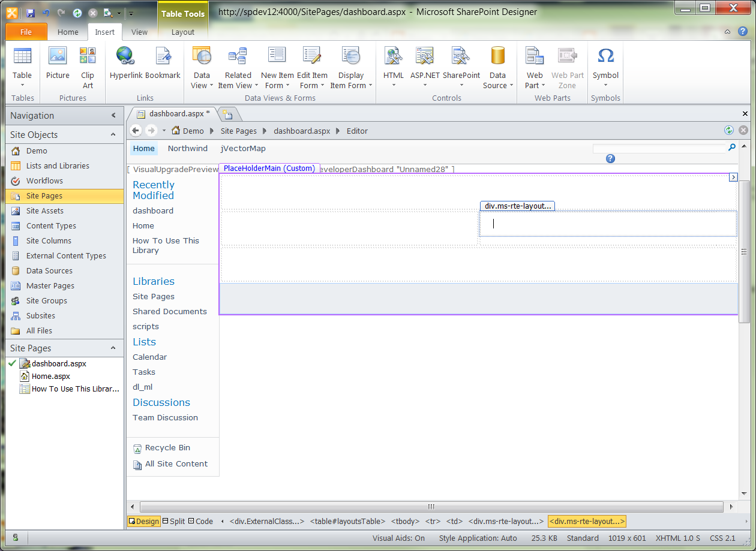Insert a Table from the ribbon
756x551 pixels.
tap(22, 66)
